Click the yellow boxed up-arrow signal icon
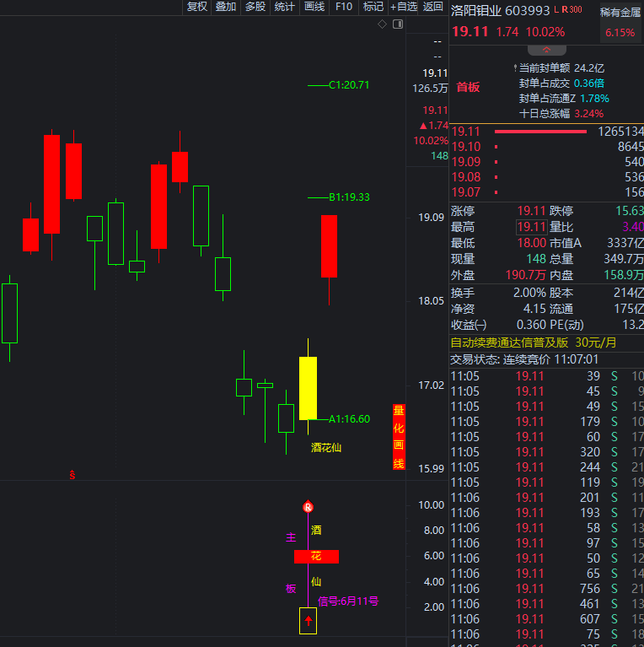This screenshot has width=644, height=647. (308, 620)
